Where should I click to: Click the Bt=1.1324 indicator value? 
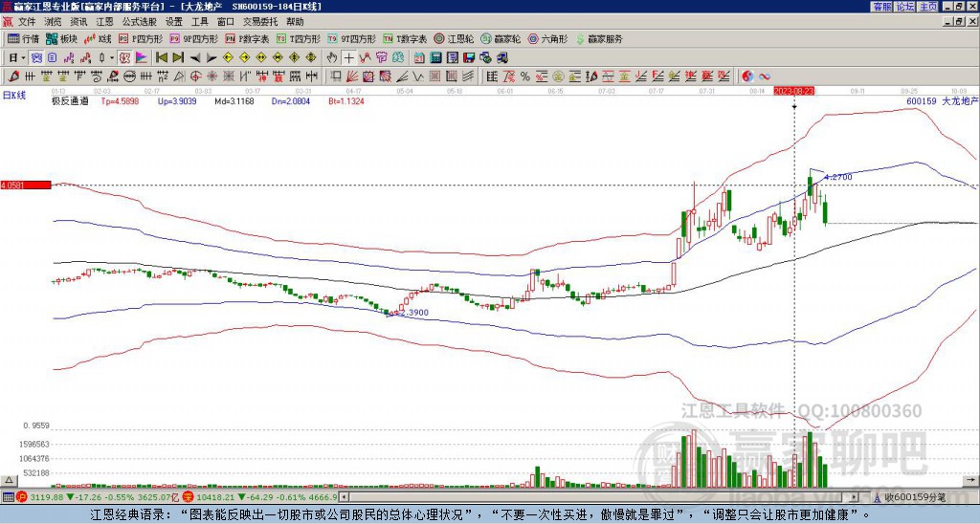[346, 101]
